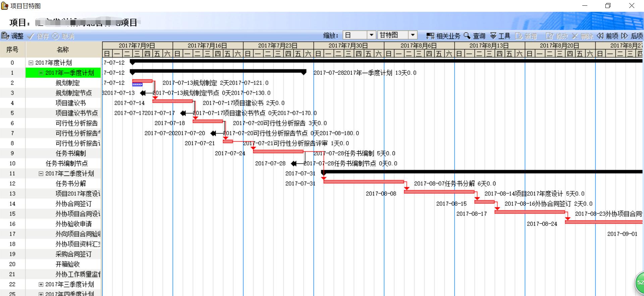The height and width of the screenshot is (296, 644).
Task: Click the 取消 cancel icon
Action: tap(56, 36)
